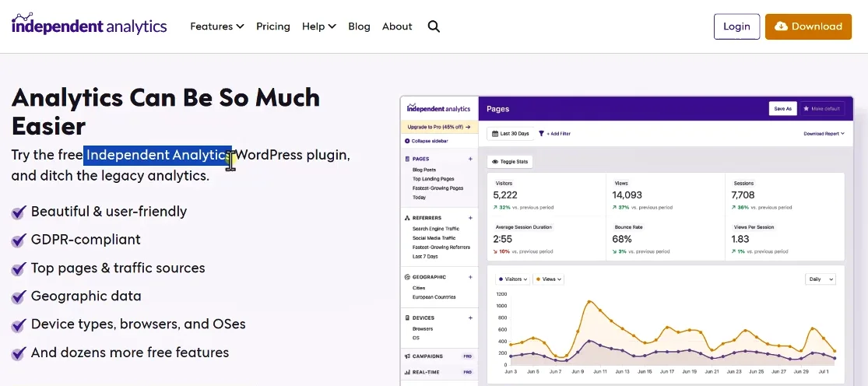Select Blog Posts report
This screenshot has width=868, height=386.
point(424,170)
